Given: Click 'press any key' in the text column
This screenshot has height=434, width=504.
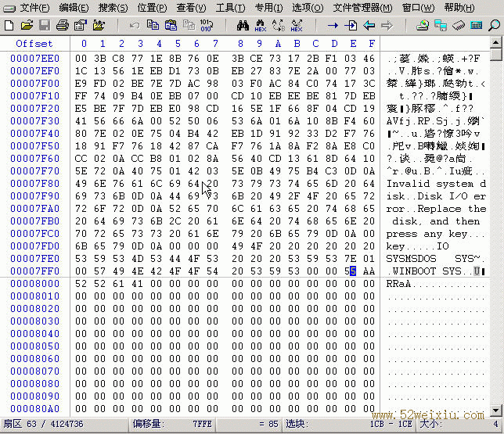Looking at the screenshot, I should click(x=427, y=234).
